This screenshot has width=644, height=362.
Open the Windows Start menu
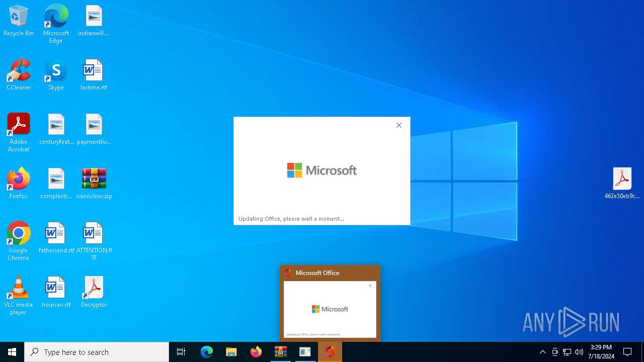click(12, 352)
